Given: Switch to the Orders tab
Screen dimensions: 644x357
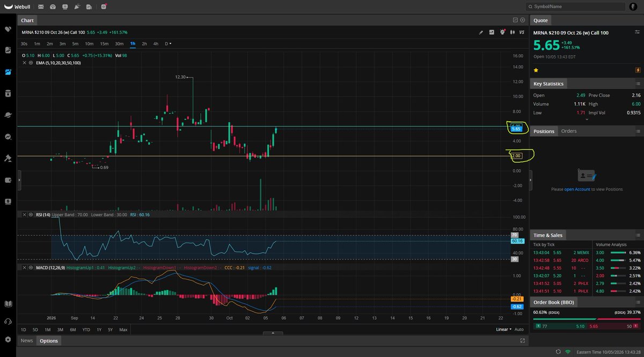Looking at the screenshot, I should click(569, 131).
